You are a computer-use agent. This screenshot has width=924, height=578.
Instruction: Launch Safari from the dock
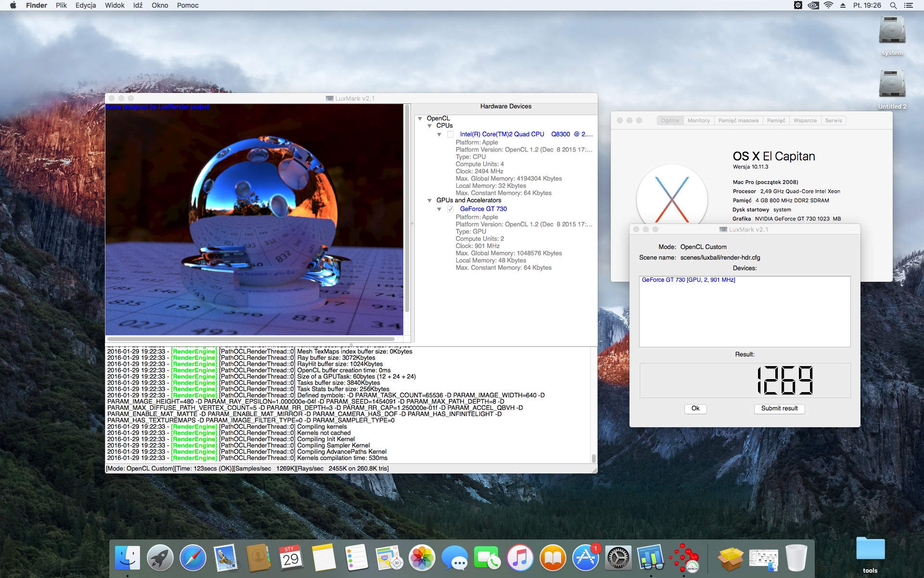(x=192, y=559)
